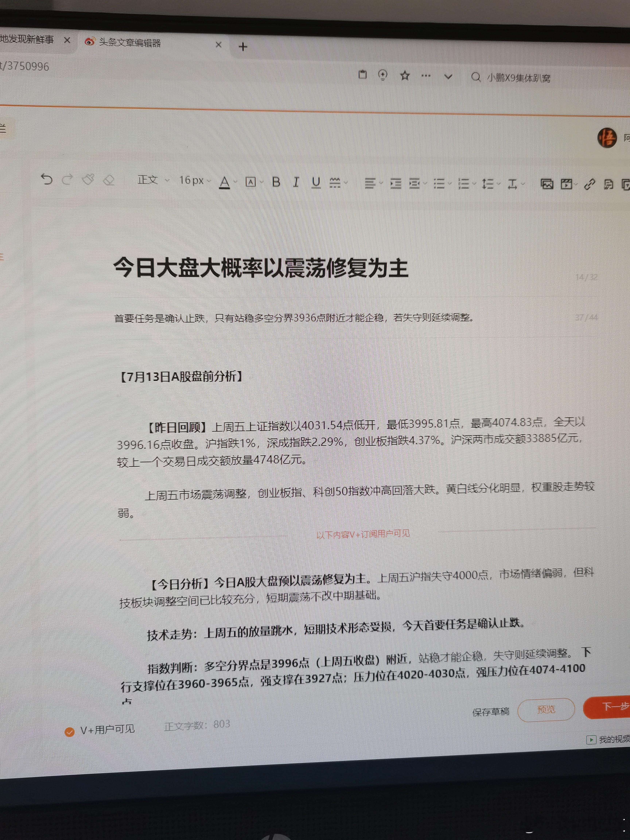630x840 pixels.
Task: Apply the wavy dashed underline style
Action: pos(335,183)
